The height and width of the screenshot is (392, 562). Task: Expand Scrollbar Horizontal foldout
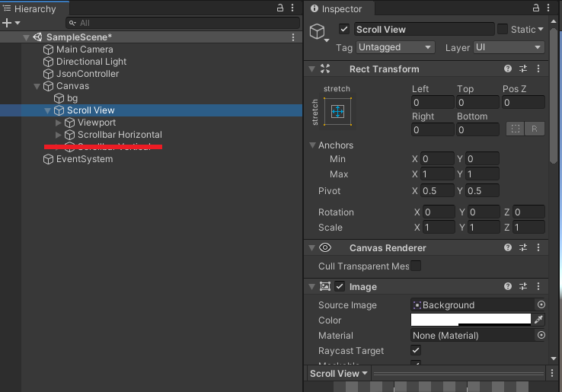58,135
